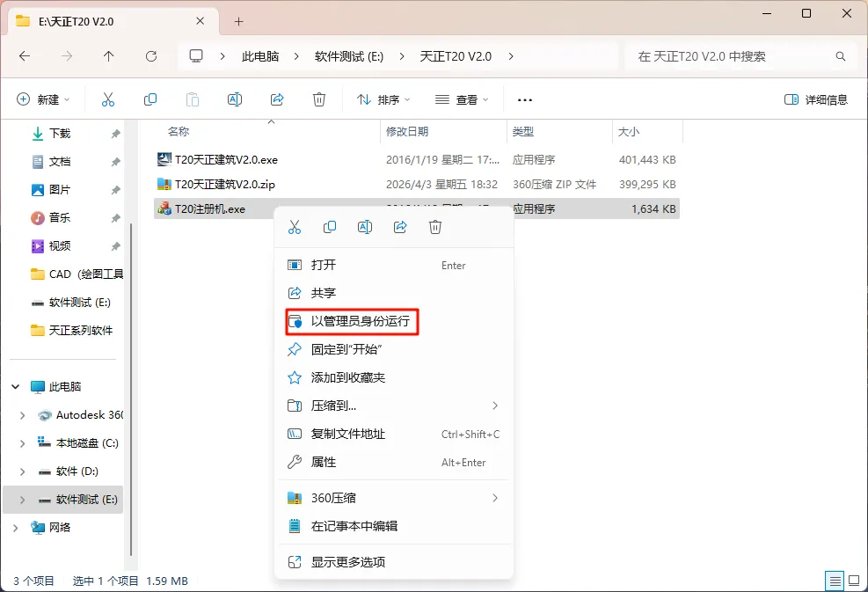The height and width of the screenshot is (592, 868).
Task: Expand 软件 (D:) tree node
Action: click(22, 471)
